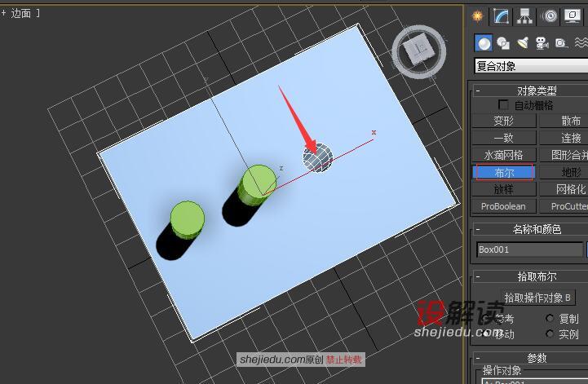This screenshot has height=384, width=588.
Task: Select the Space Warps waves icon
Action: click(x=581, y=42)
